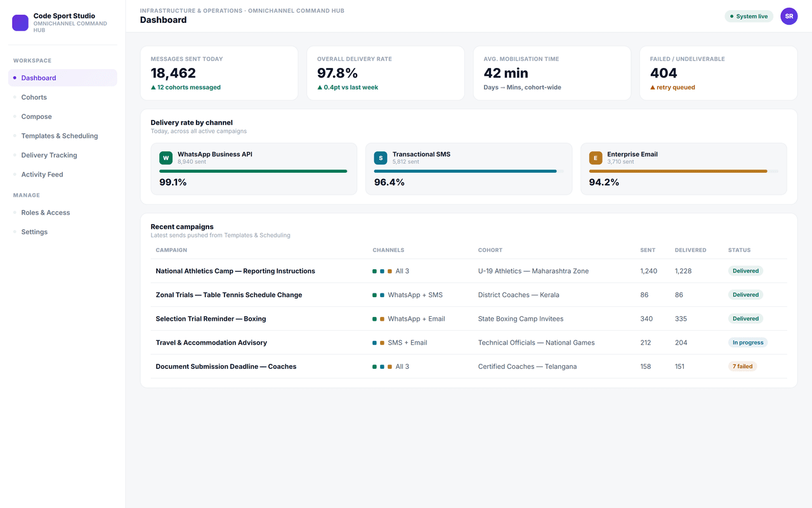This screenshot has width=812, height=508.
Task: Click the System live status badge
Action: (x=749, y=17)
